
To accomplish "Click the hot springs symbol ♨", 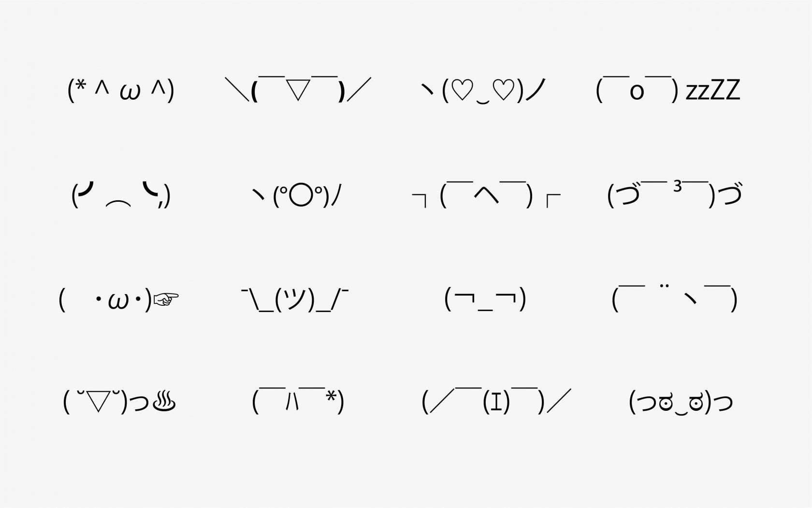I will 164,402.
